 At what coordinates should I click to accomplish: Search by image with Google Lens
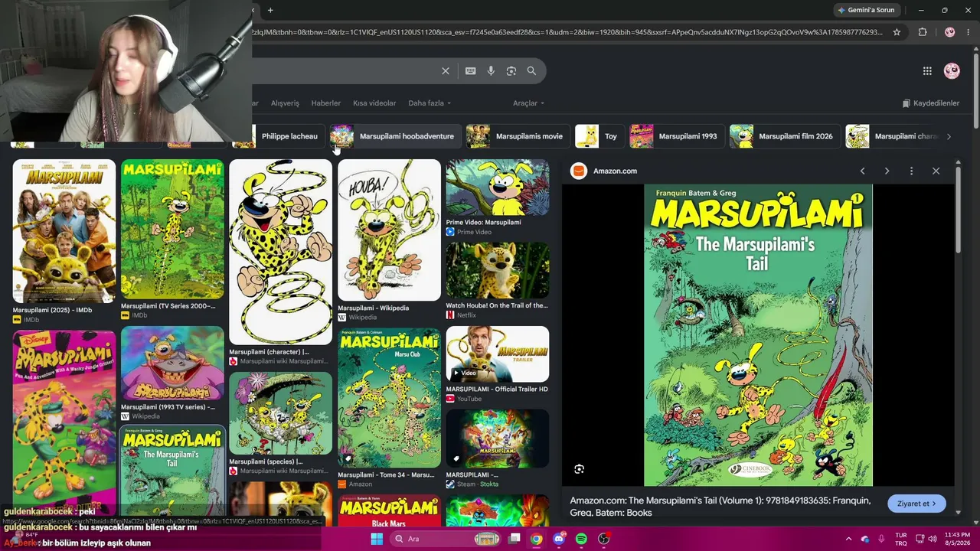tap(511, 70)
